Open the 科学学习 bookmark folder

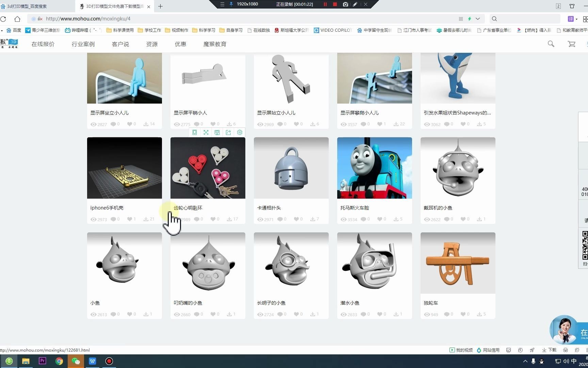(204, 30)
